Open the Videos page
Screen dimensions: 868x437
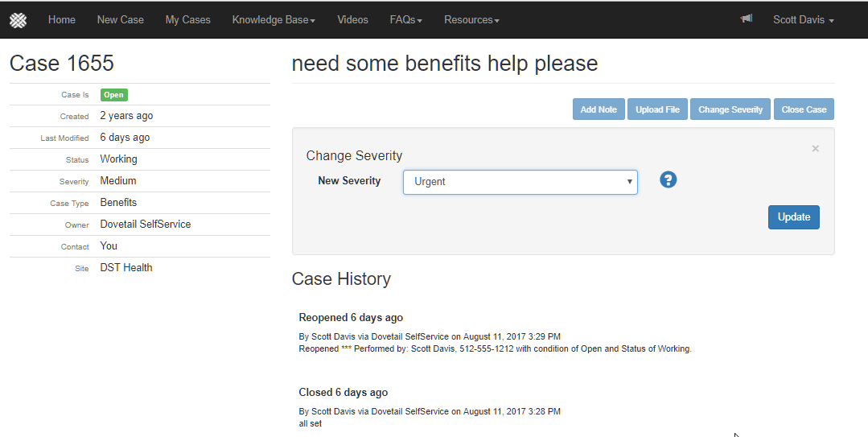coord(352,19)
